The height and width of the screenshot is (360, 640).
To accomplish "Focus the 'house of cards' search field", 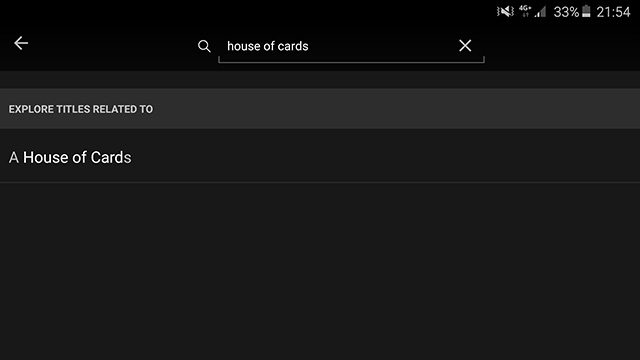I will [351, 47].
